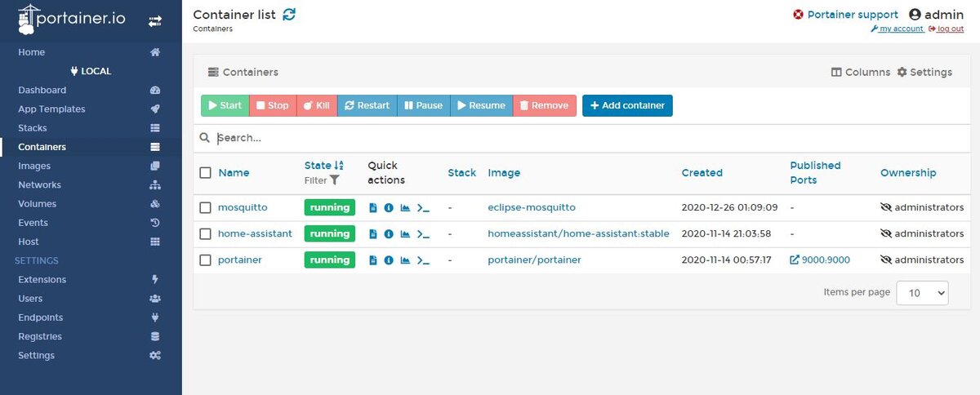Viewport: 980px width, 395px height.
Task: Open Endpoints in the sidebar
Action: 41,317
